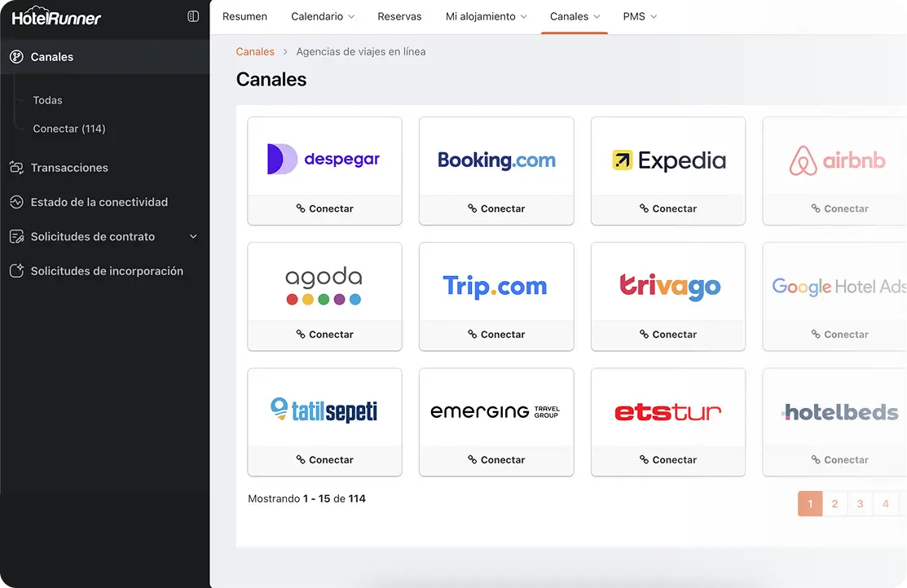Open the Mi alojamiento menu

486,15
